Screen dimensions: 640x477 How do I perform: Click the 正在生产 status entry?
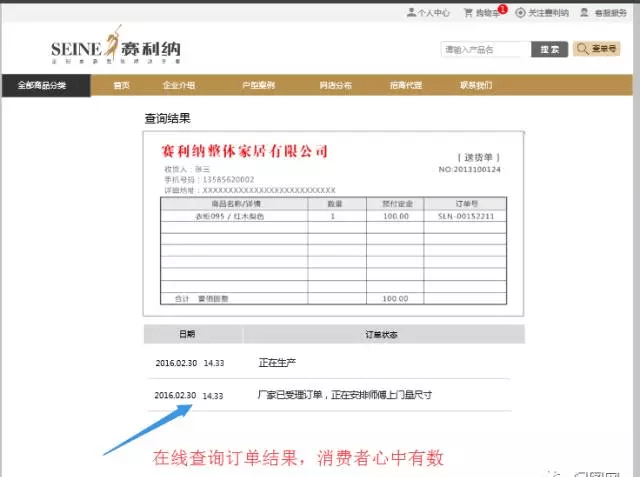[x=277, y=362]
